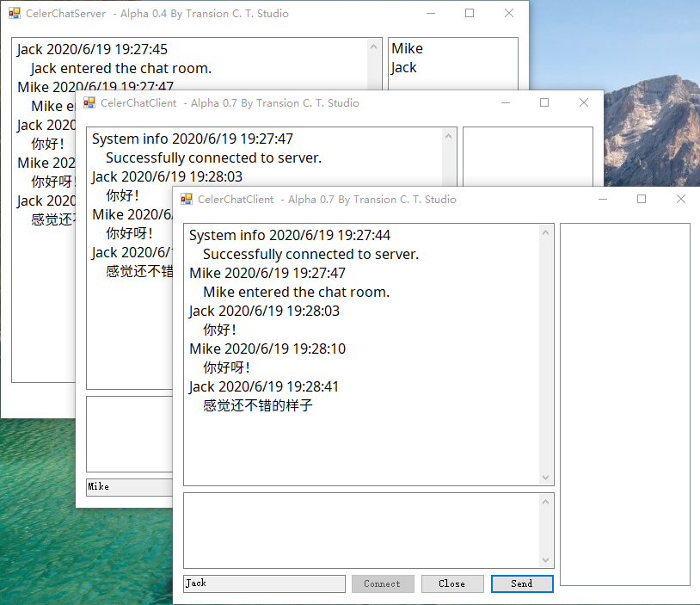Close the front CelerChatClient window
Viewport: 700px width, 605px height.
click(681, 200)
